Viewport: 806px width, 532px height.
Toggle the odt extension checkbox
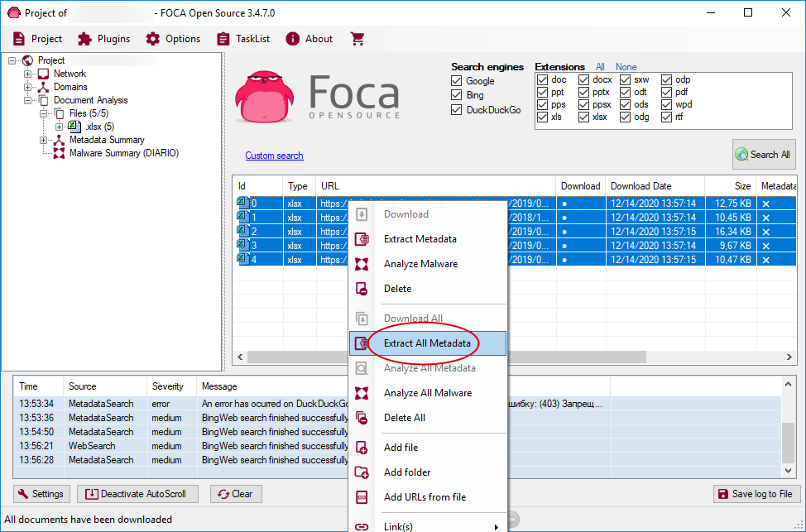(625, 92)
